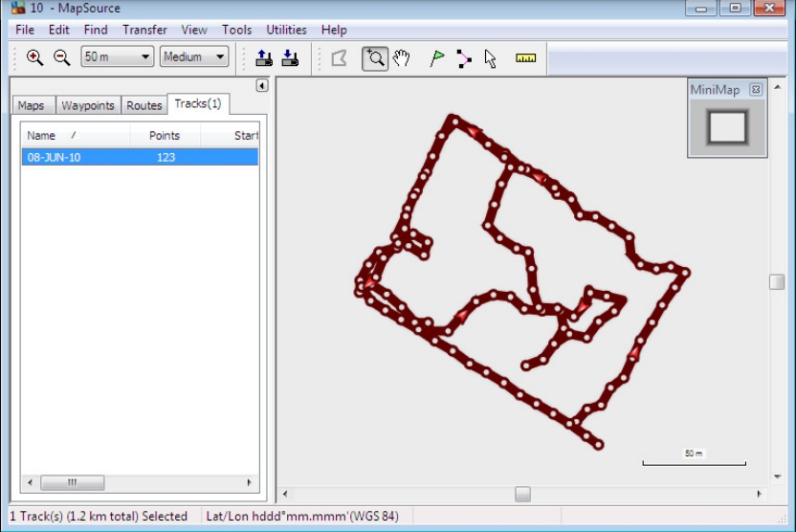Viewport: 796px width, 532px height.
Task: Click the Receive From Device icon
Action: tap(290, 57)
